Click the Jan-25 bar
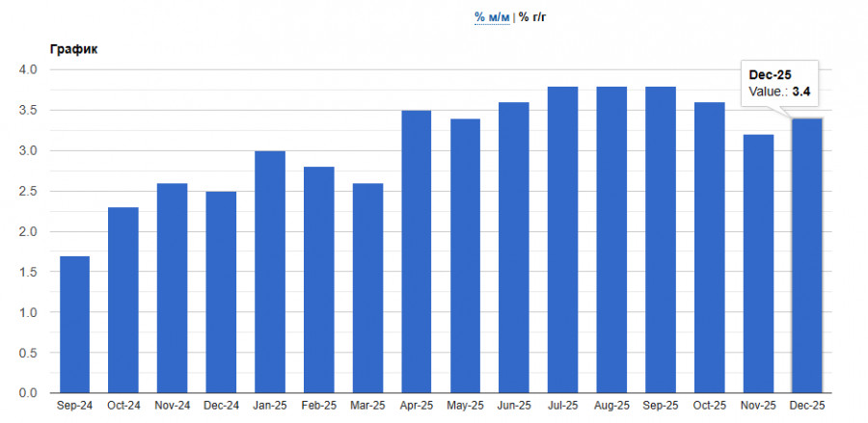 pyautogui.click(x=270, y=272)
